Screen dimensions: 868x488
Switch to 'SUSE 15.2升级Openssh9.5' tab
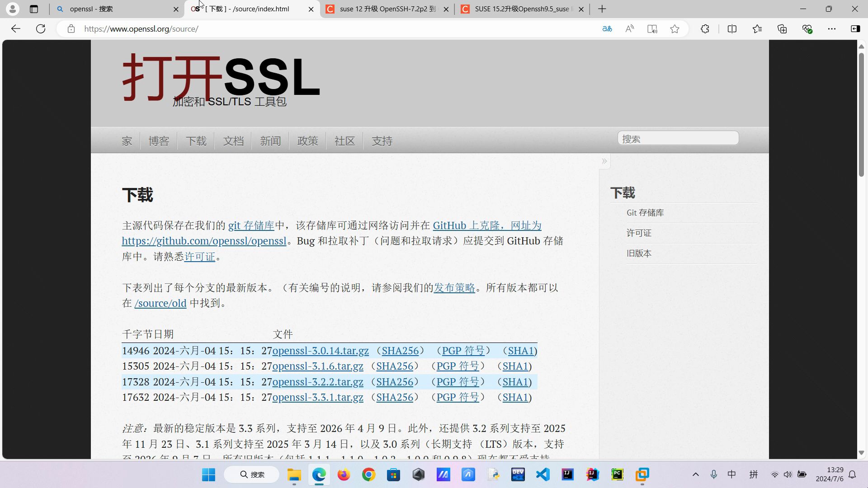(522, 9)
